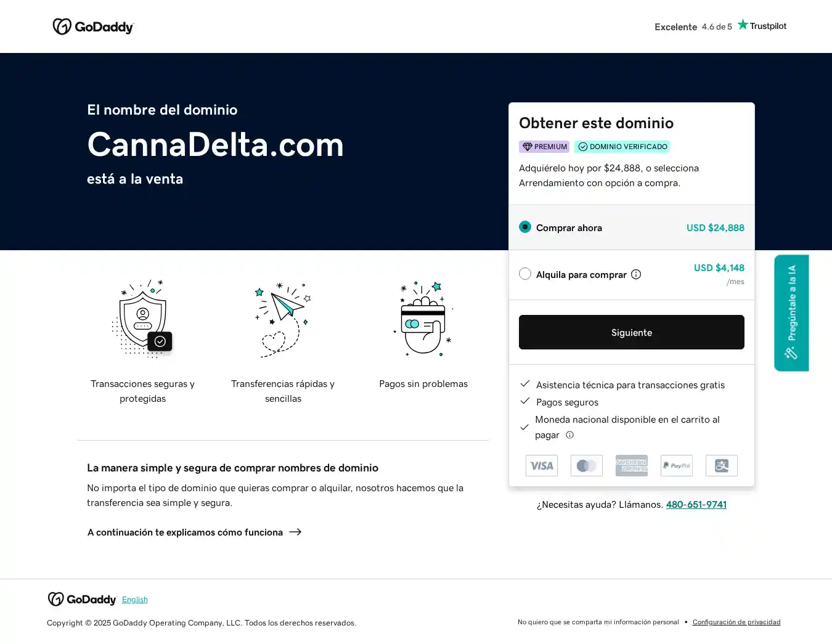832x644 pixels.
Task: Click the Mastercard payment icon
Action: click(x=587, y=466)
